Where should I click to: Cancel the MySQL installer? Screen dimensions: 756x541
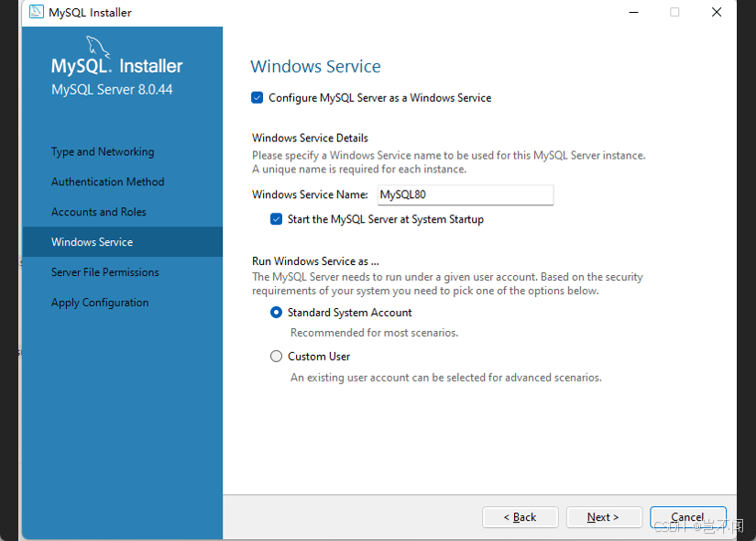(x=688, y=517)
